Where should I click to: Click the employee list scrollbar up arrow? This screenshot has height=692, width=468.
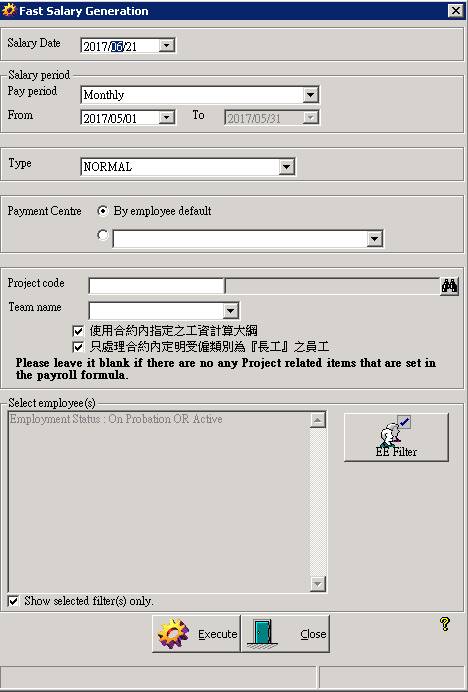pyautogui.click(x=317, y=420)
